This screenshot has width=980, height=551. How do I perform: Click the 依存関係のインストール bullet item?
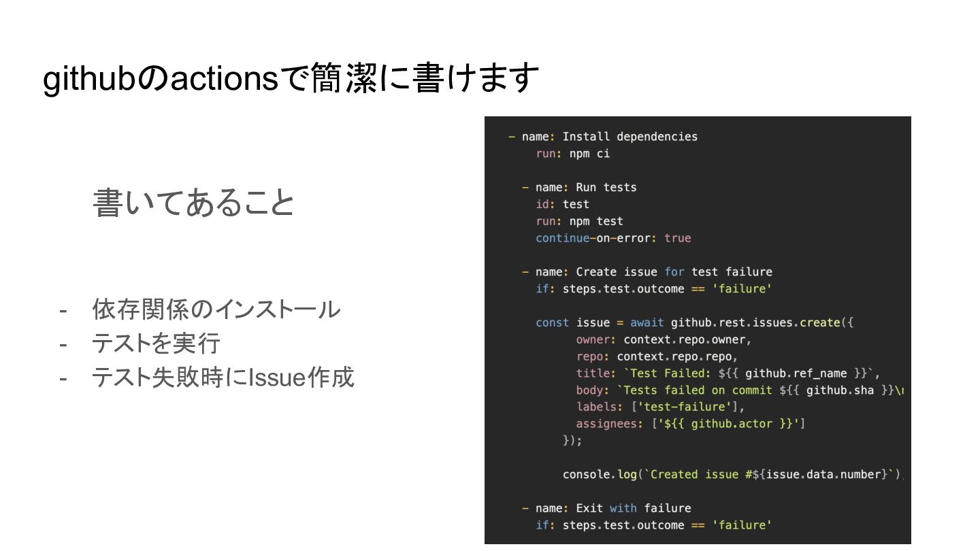pyautogui.click(x=216, y=310)
